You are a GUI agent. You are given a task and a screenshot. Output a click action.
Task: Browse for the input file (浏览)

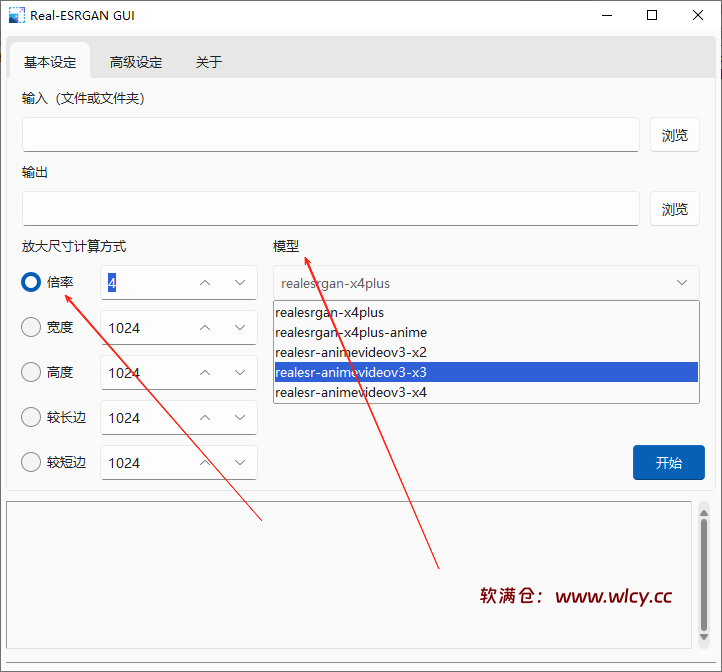tap(675, 135)
